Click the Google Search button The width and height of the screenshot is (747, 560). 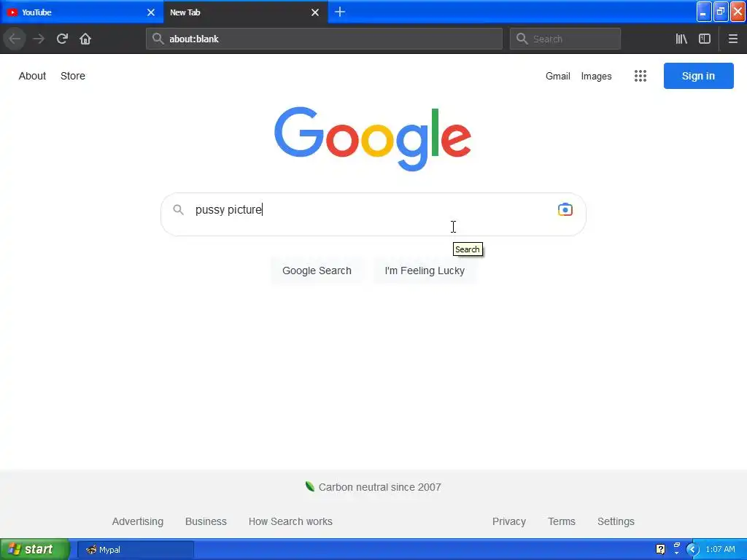pos(317,271)
